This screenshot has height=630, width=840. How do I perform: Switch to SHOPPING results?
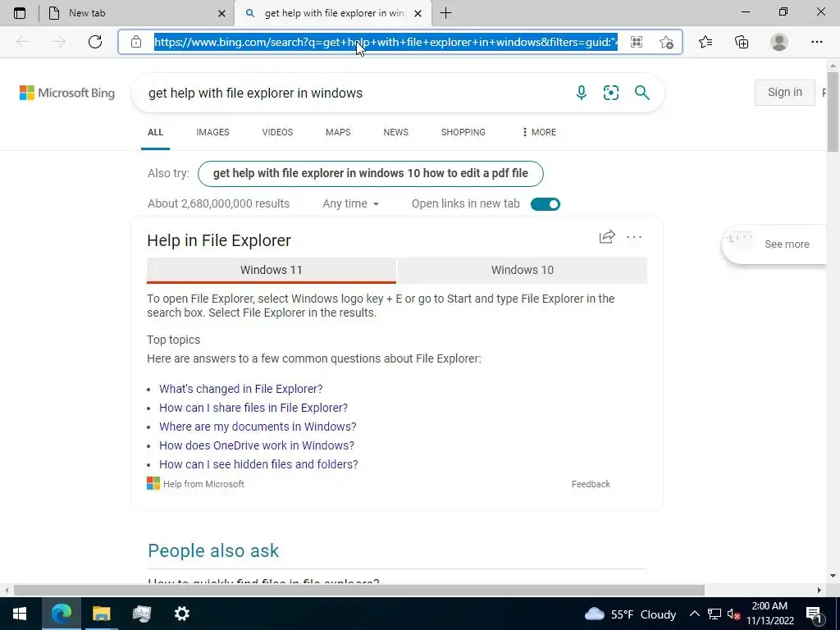(x=463, y=132)
